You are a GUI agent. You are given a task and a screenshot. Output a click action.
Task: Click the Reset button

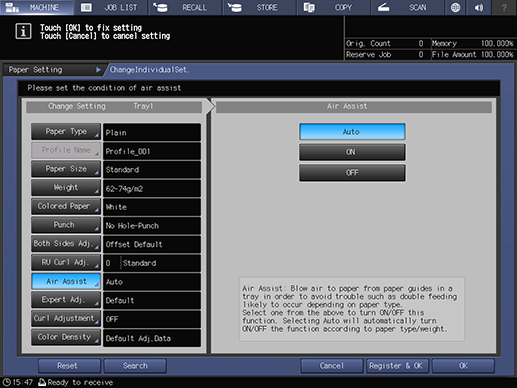[69, 366]
